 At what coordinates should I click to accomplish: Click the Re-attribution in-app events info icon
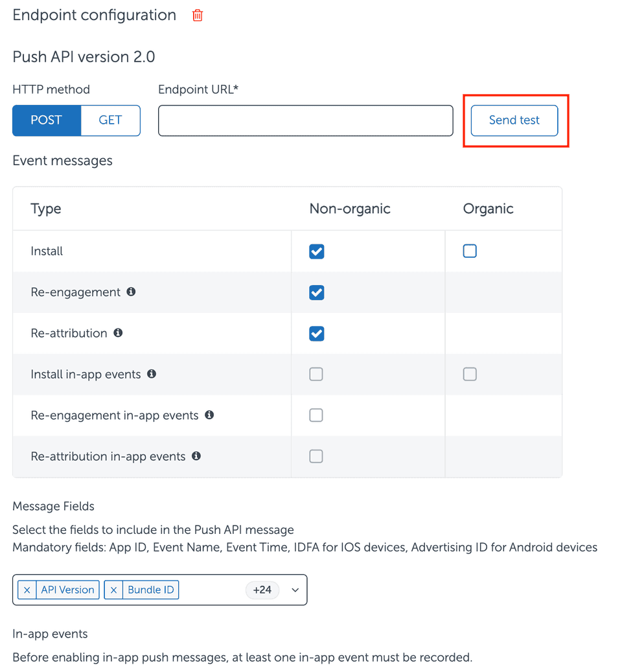coord(196,456)
